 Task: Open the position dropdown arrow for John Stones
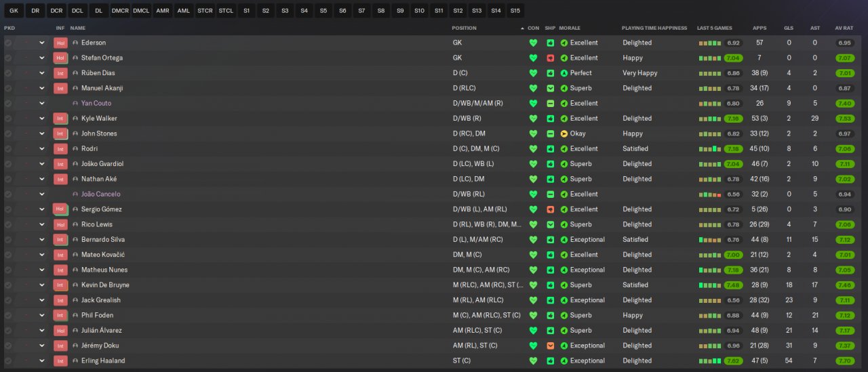coord(42,133)
